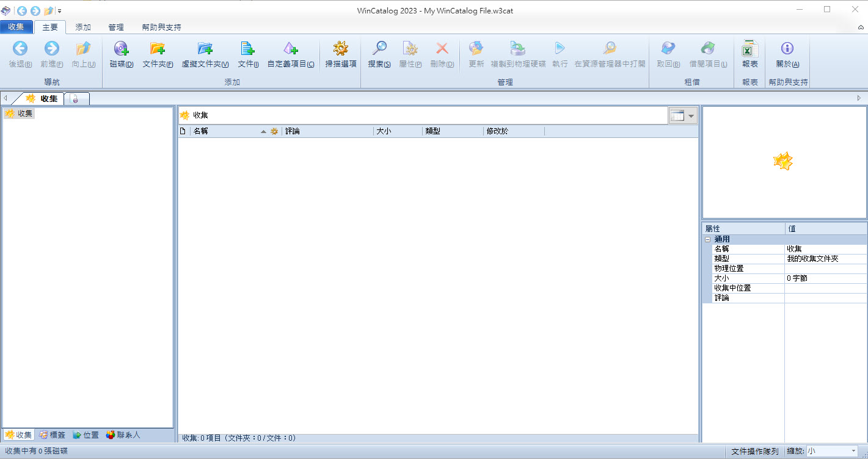
Task: Open the scan options (掃描選項)
Action: [340, 55]
